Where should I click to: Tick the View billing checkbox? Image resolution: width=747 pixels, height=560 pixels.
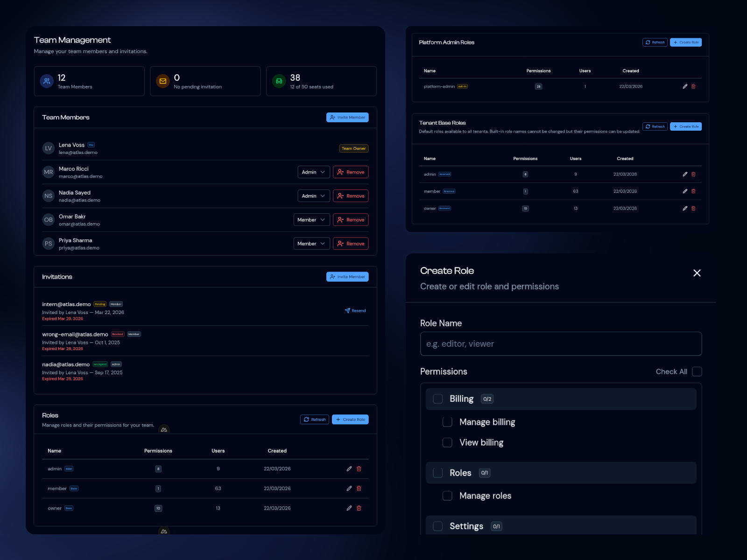(447, 442)
